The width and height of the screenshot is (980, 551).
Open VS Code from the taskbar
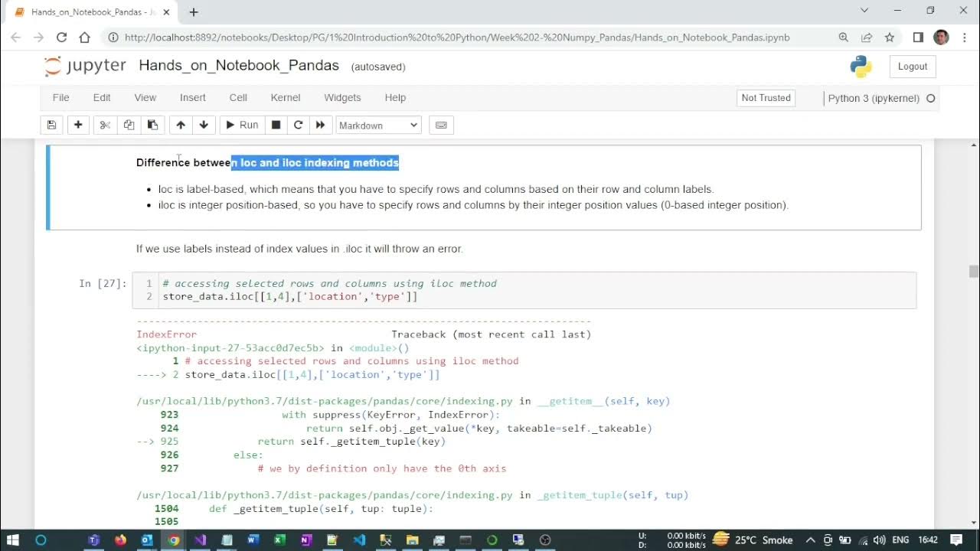click(359, 540)
